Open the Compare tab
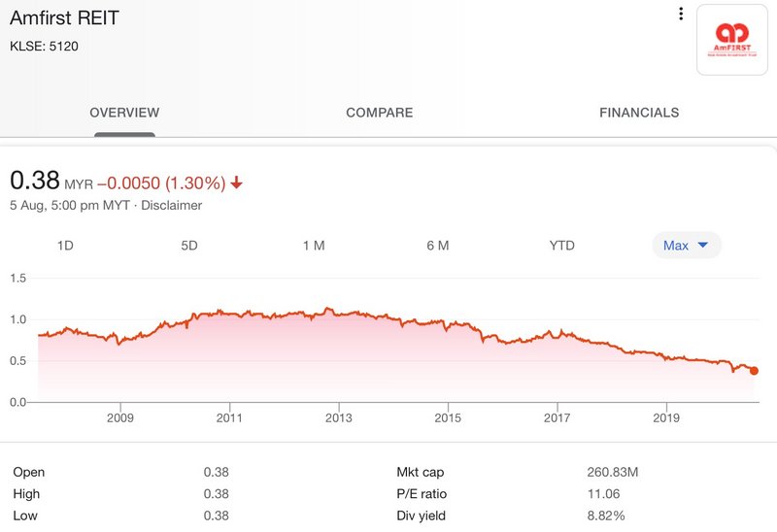 pos(379,113)
